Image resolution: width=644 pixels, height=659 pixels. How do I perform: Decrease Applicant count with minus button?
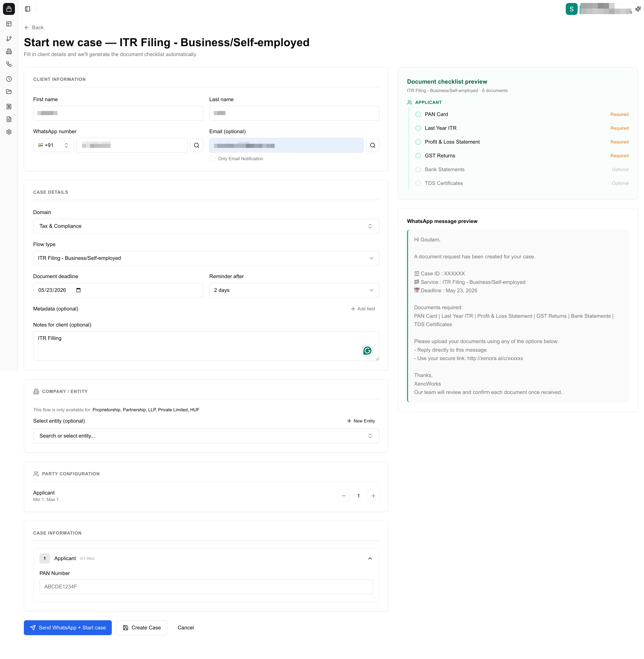click(343, 496)
